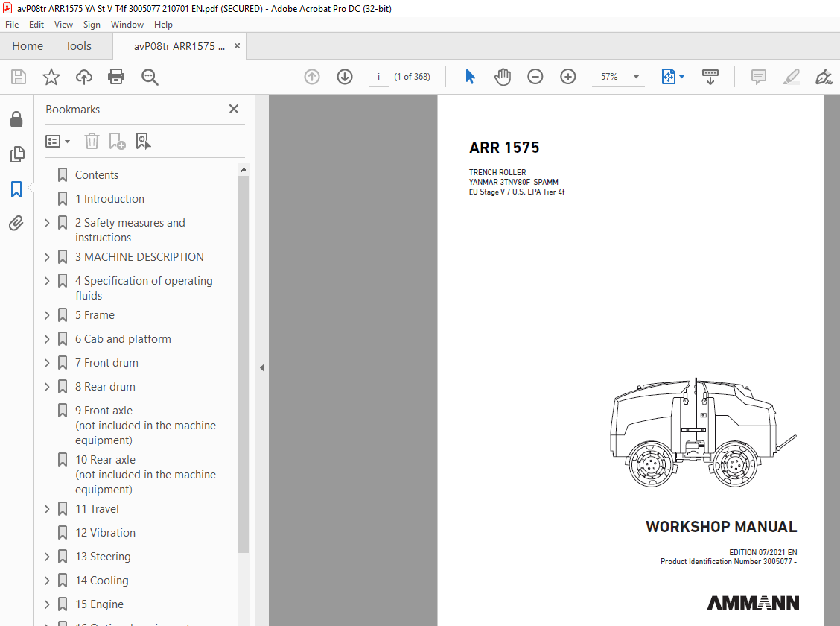
Task: Click bookmarks panel scrollbar thumb
Action: click(244, 364)
